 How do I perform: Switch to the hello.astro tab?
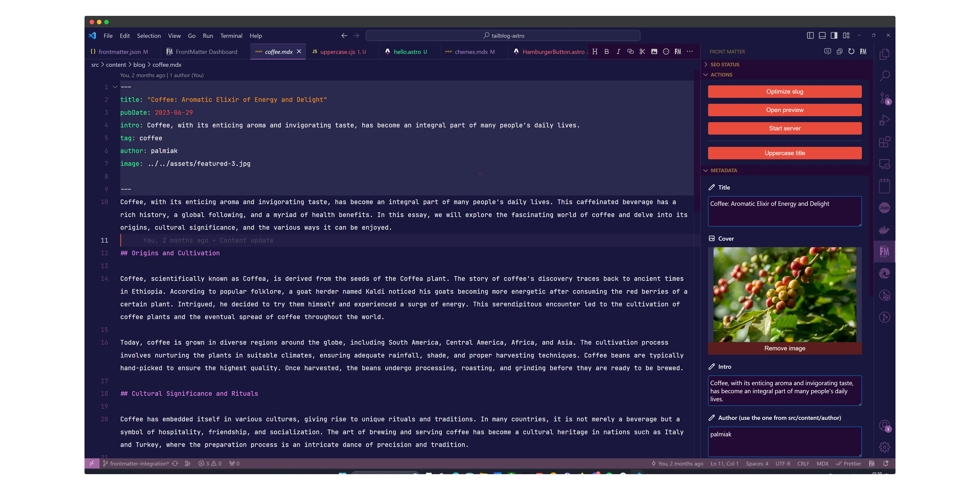tap(406, 52)
